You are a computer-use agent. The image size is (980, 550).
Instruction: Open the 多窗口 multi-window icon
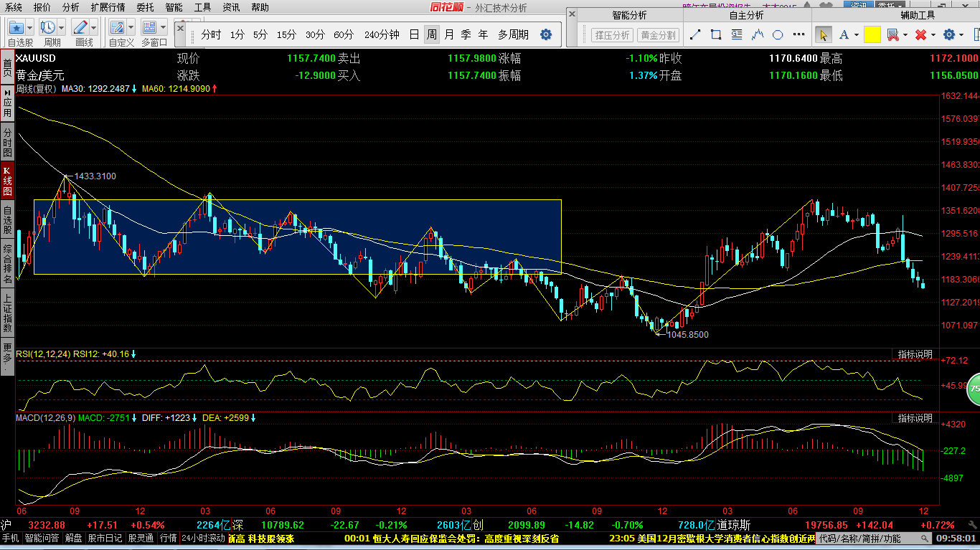pyautogui.click(x=150, y=28)
